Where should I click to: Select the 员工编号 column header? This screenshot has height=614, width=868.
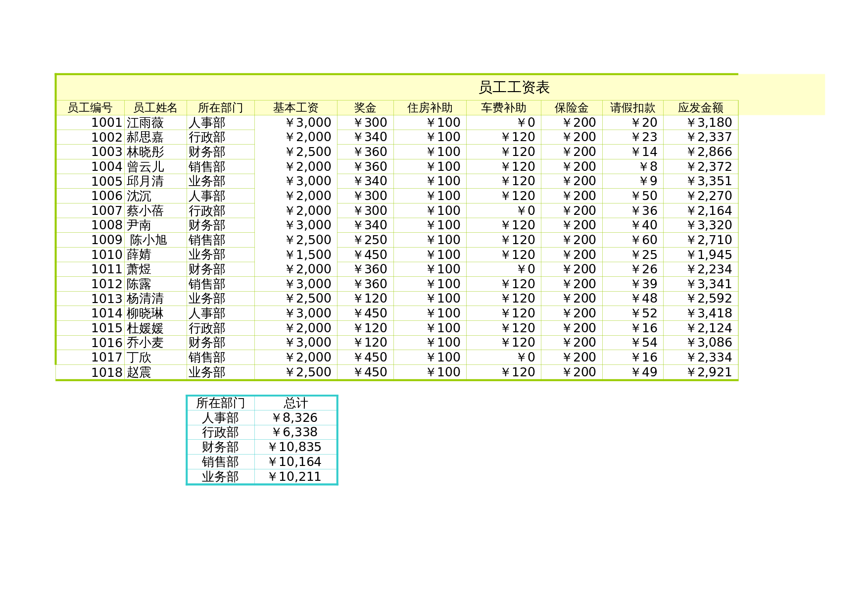tap(90, 108)
